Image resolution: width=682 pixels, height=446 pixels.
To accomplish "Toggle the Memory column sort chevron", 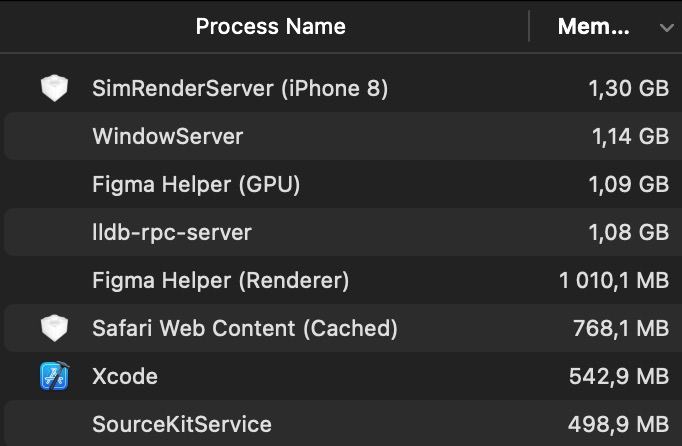I will pyautogui.click(x=666, y=28).
